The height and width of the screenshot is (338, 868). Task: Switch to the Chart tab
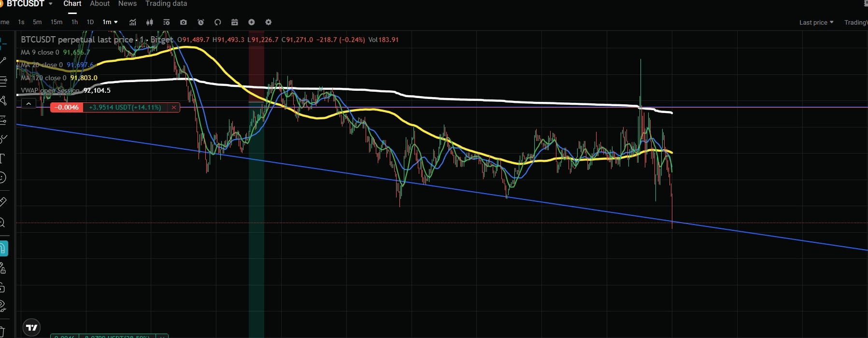click(72, 4)
